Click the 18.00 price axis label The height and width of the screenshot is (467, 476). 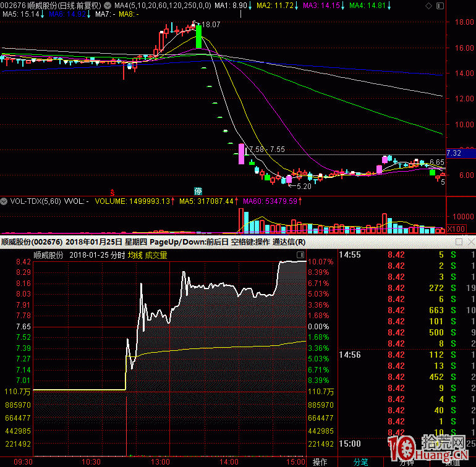pyautogui.click(x=464, y=22)
